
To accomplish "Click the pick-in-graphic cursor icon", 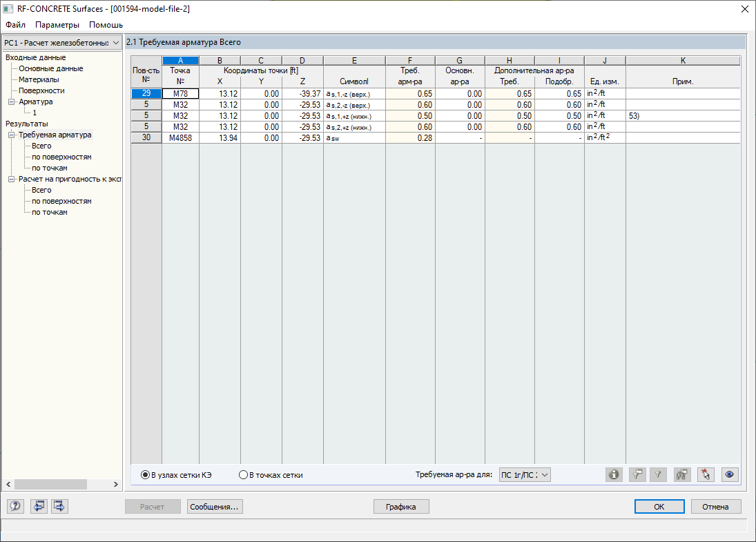I will [x=706, y=475].
